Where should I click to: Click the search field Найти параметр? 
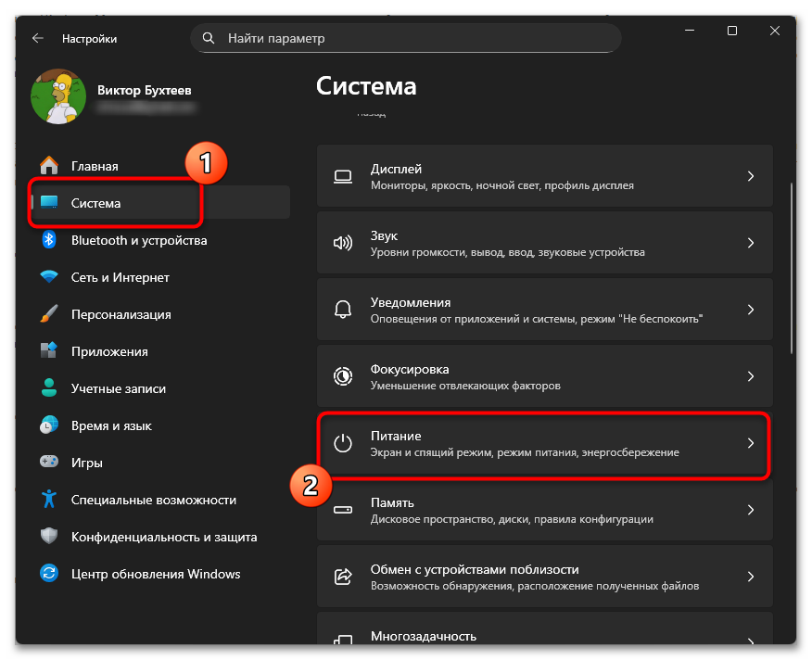405,38
